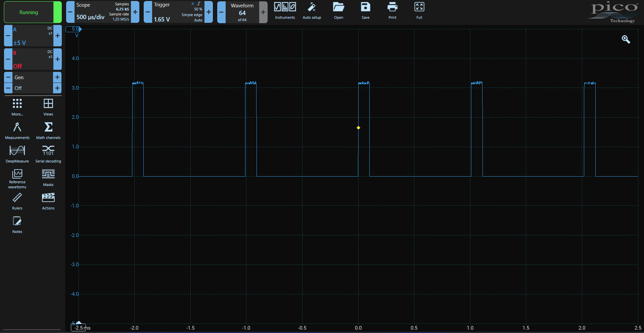This screenshot has height=333, width=644.
Task: Open the Scope 500 µs/div settings panel
Action: [x=103, y=12]
